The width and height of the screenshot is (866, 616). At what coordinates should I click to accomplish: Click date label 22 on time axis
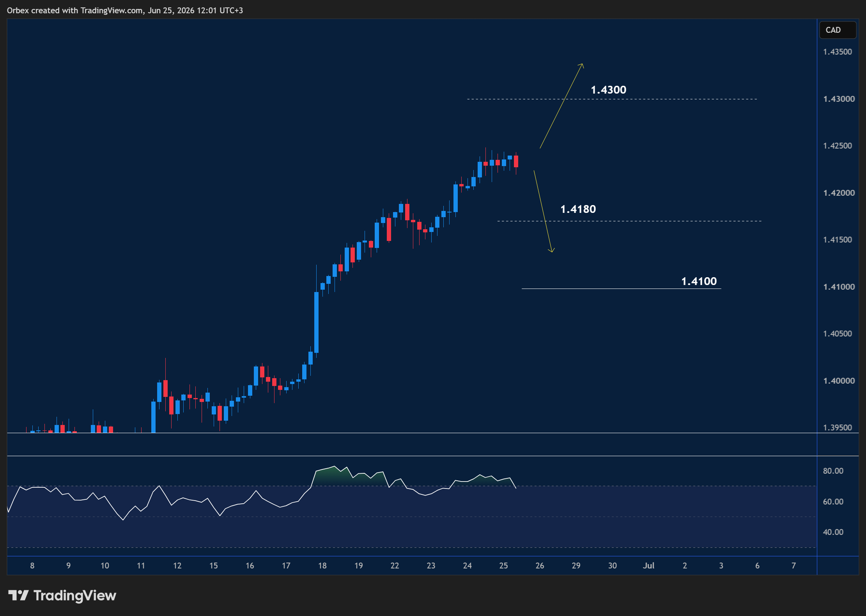[395, 566]
